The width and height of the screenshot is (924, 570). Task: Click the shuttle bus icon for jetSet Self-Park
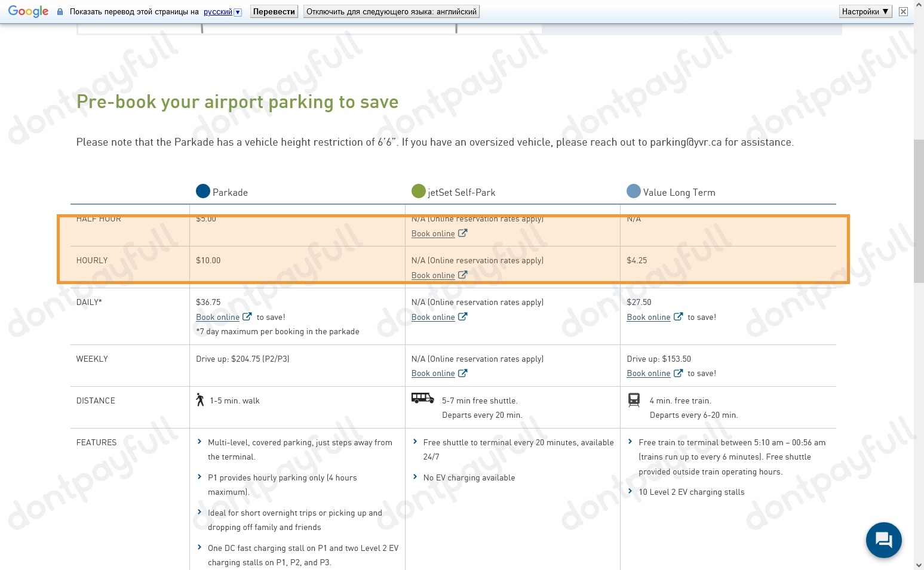tap(422, 399)
